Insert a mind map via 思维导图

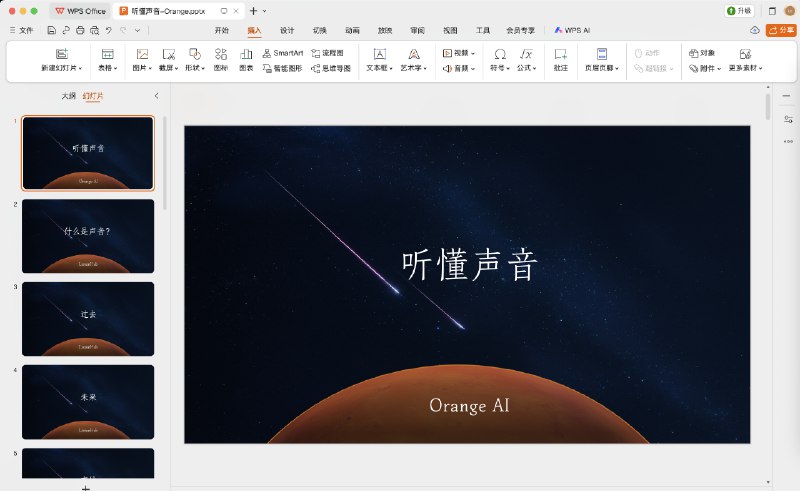[331, 68]
